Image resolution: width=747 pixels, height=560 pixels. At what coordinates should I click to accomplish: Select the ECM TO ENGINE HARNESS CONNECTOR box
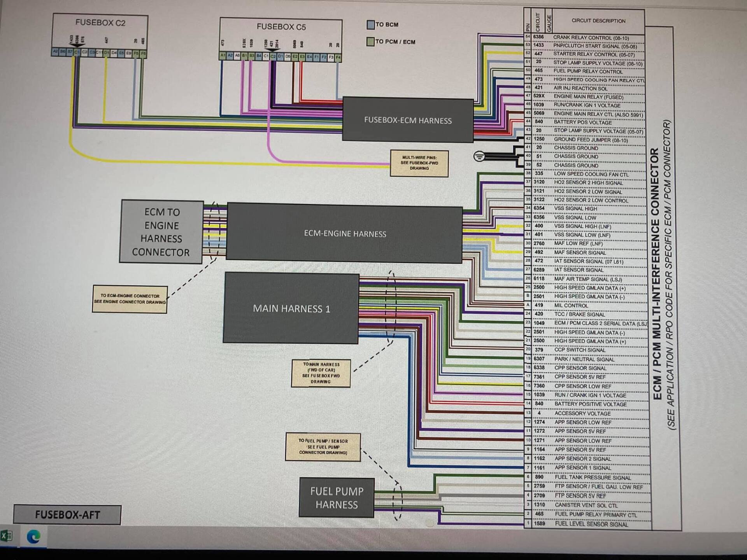pyautogui.click(x=161, y=232)
